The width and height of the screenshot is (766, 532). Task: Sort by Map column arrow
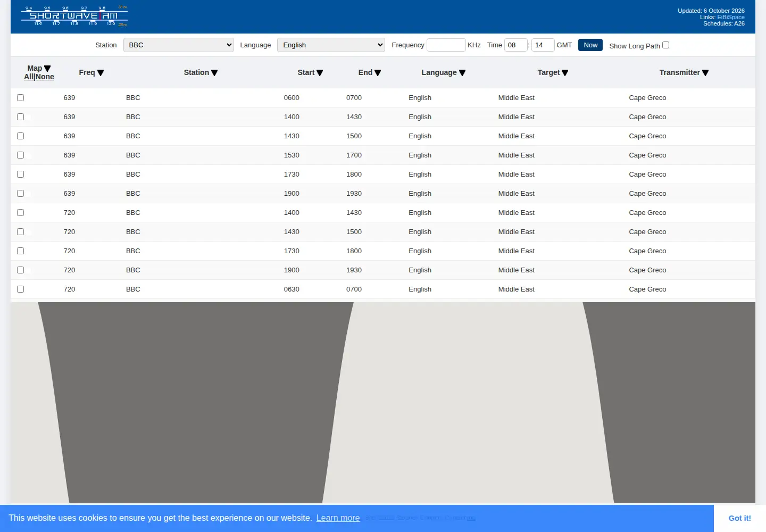pyautogui.click(x=47, y=69)
